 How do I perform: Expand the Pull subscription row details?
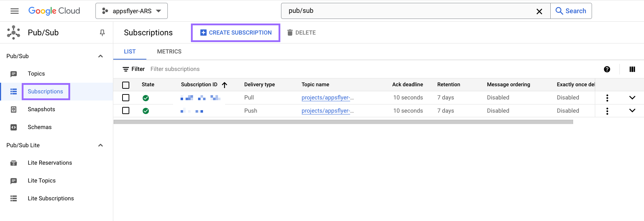632,98
